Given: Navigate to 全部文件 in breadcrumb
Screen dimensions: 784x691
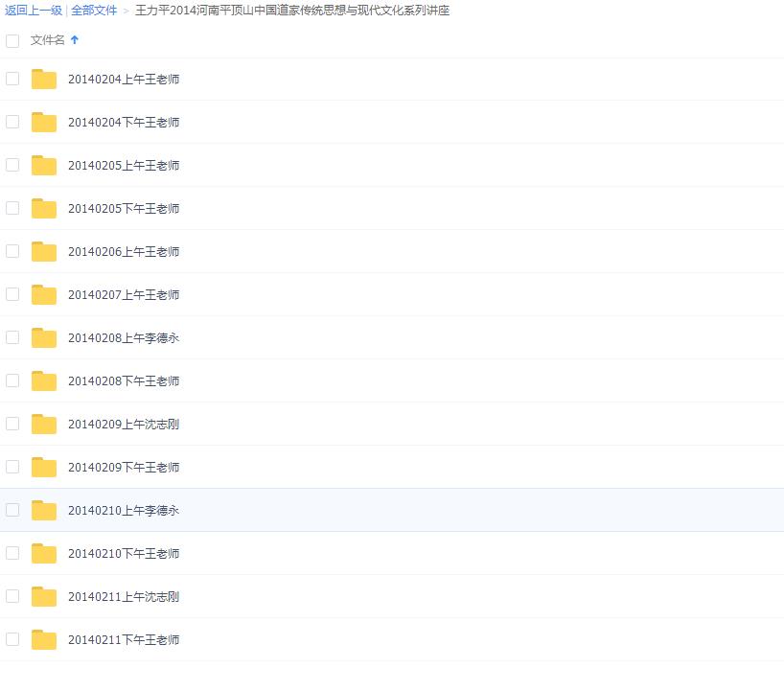Looking at the screenshot, I should (x=94, y=11).
